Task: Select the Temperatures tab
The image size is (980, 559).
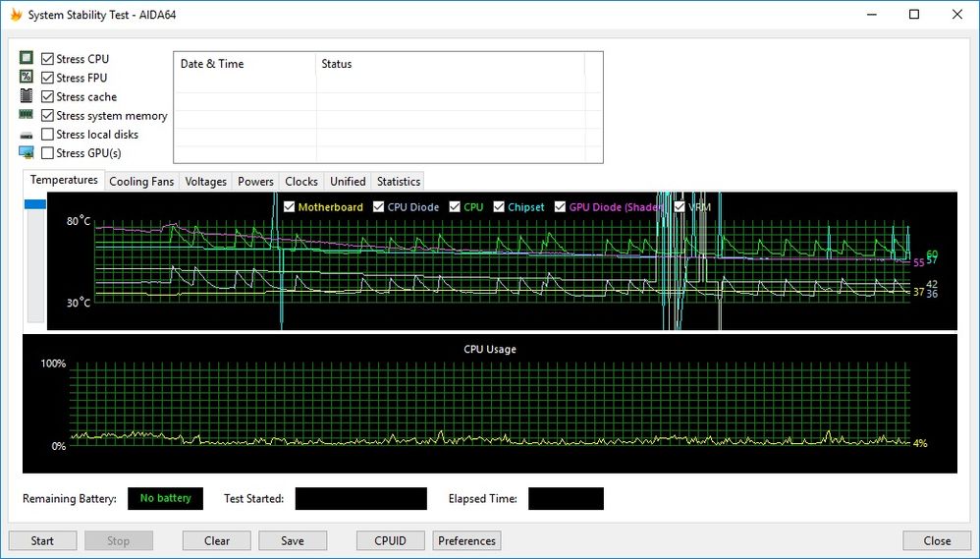Action: pos(64,180)
